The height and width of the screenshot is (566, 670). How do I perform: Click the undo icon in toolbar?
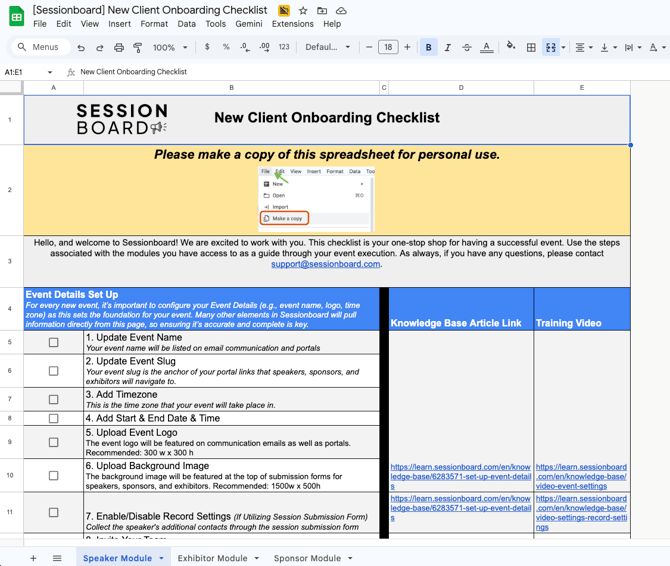pyautogui.click(x=81, y=47)
